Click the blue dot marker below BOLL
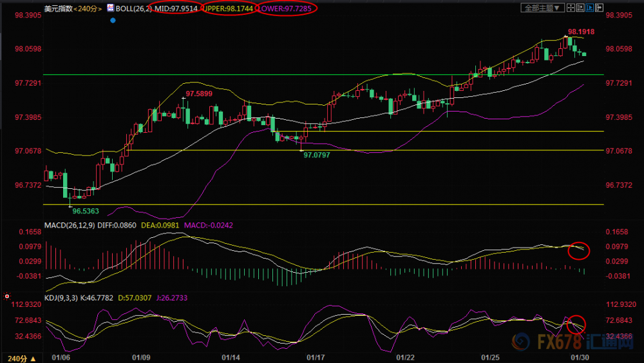644x363 pixels. point(113,20)
